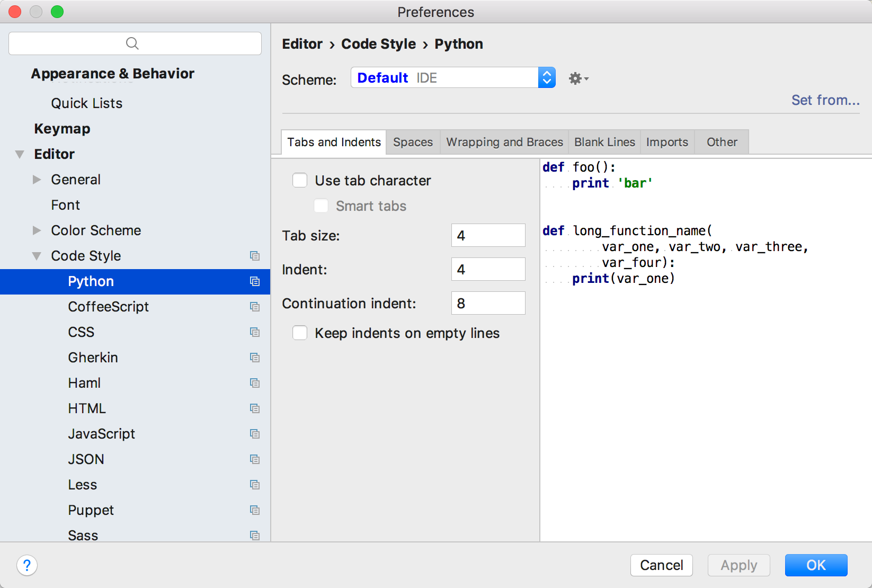This screenshot has width=872, height=588.
Task: Click the Continuation indent field
Action: (488, 303)
